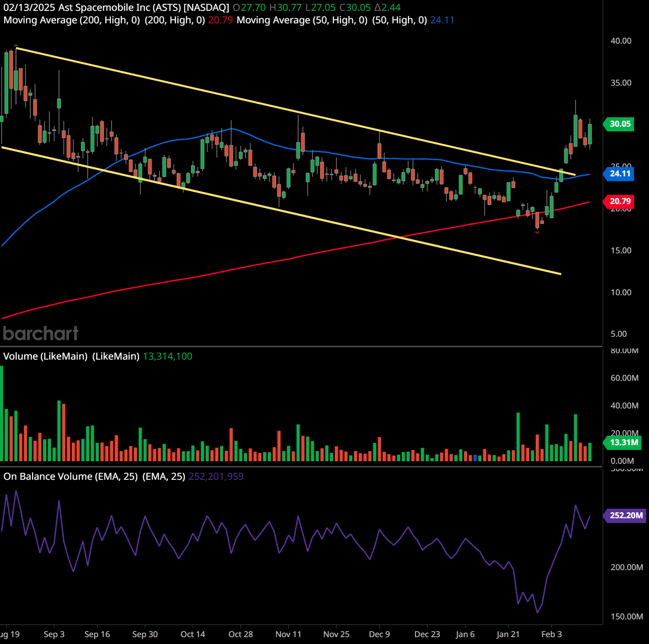Click the '0.00M' volume axis label
The width and height of the screenshot is (649, 644).
(x=622, y=461)
